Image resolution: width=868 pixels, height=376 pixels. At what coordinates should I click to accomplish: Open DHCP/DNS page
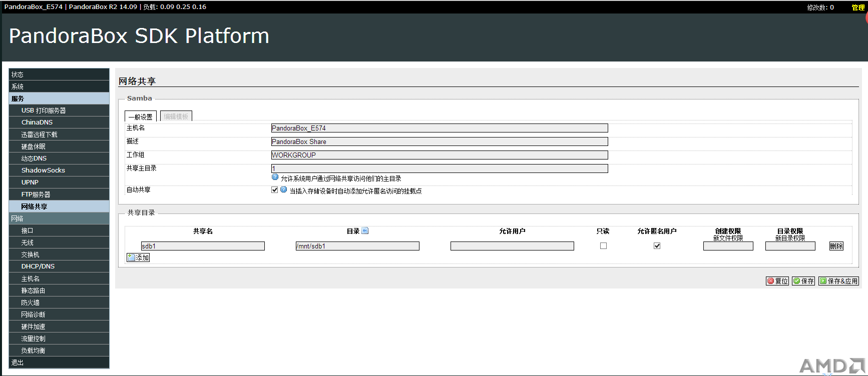59,266
